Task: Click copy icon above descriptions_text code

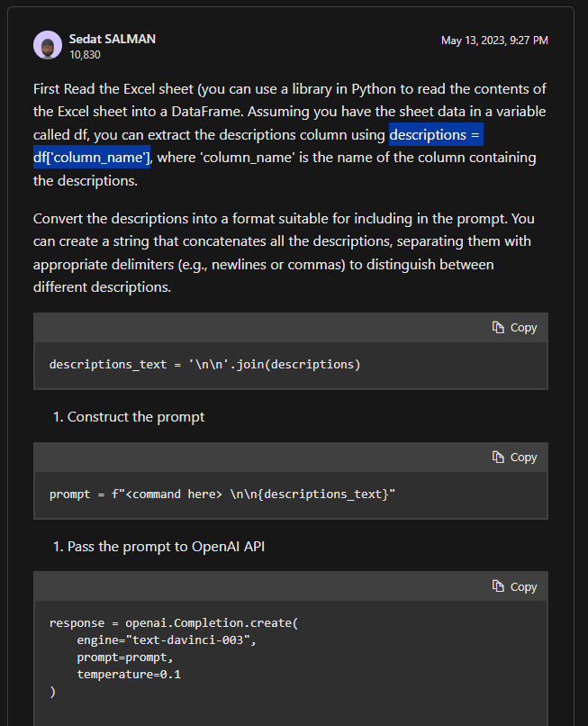Action: pyautogui.click(x=498, y=328)
